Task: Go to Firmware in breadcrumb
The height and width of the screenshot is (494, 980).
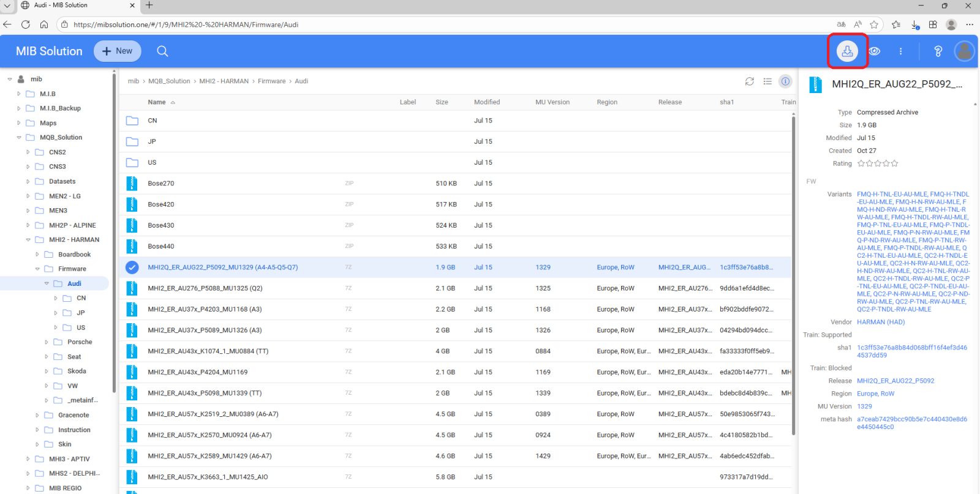Action: point(271,81)
